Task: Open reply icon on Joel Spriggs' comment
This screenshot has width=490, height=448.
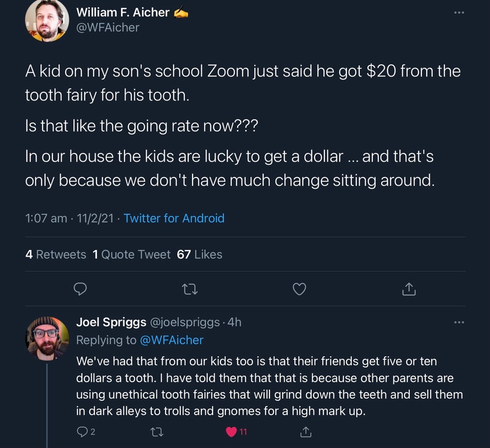Action: pos(82,432)
